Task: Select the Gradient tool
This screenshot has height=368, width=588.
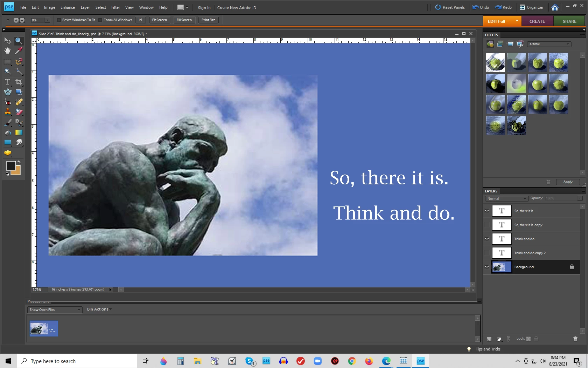Action: click(19, 132)
